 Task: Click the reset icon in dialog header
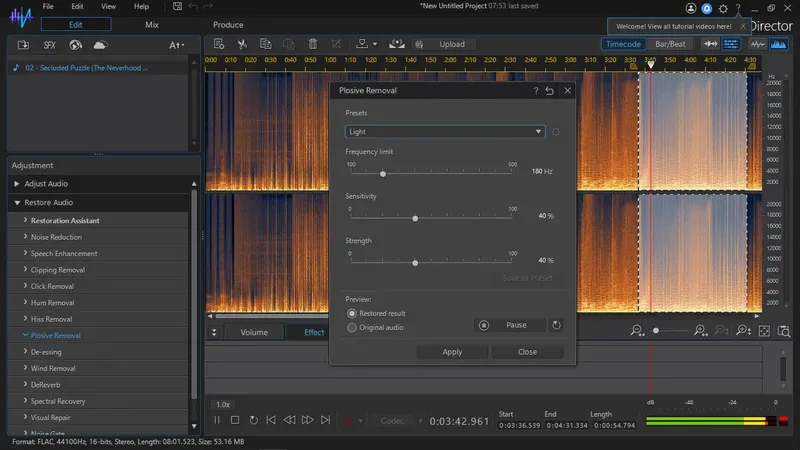550,90
